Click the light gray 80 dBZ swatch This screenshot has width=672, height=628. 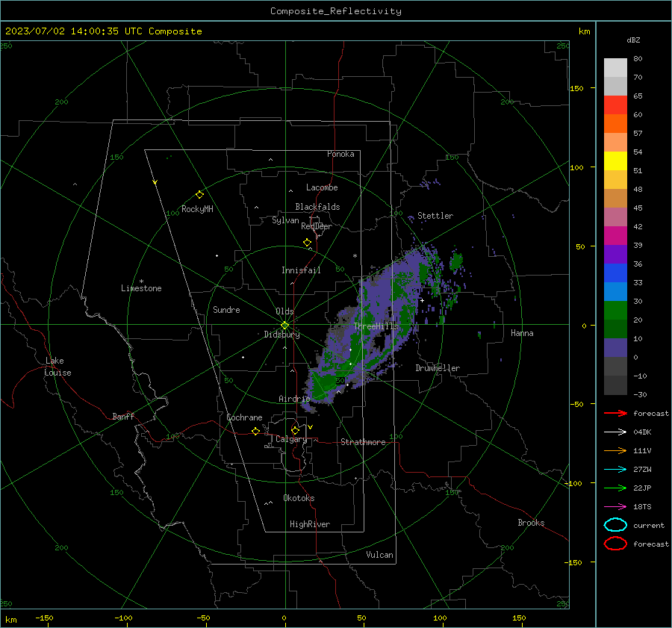click(x=615, y=67)
